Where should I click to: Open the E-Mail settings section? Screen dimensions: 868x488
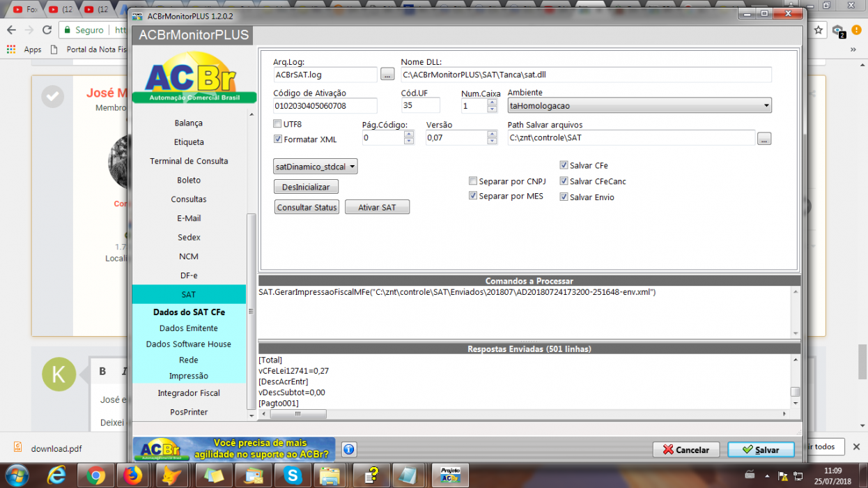(x=189, y=218)
